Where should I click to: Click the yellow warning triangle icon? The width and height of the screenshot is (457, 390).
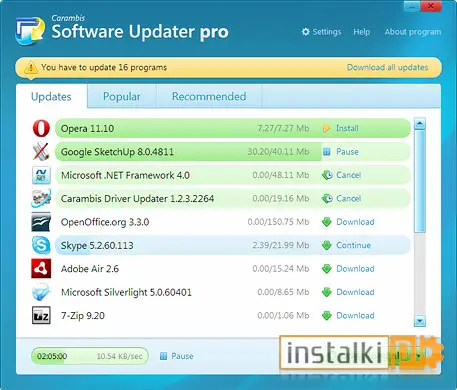point(31,68)
